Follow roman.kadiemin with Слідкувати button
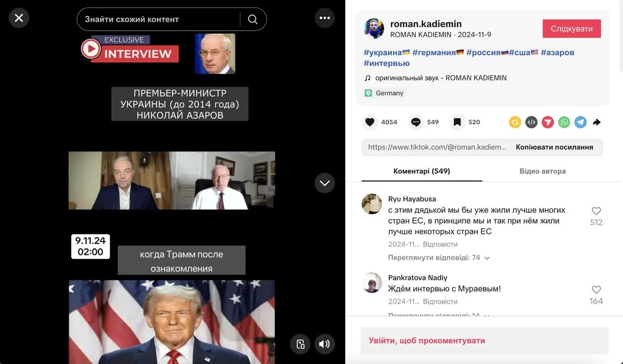623x364 pixels. pyautogui.click(x=572, y=29)
